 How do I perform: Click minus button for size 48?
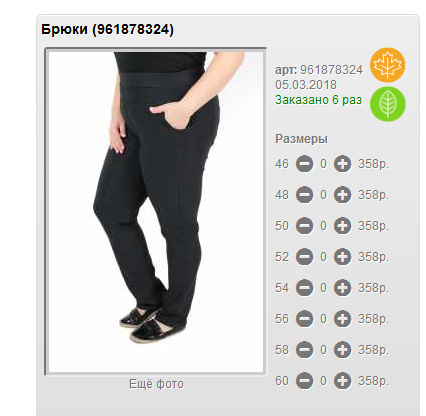pos(304,195)
